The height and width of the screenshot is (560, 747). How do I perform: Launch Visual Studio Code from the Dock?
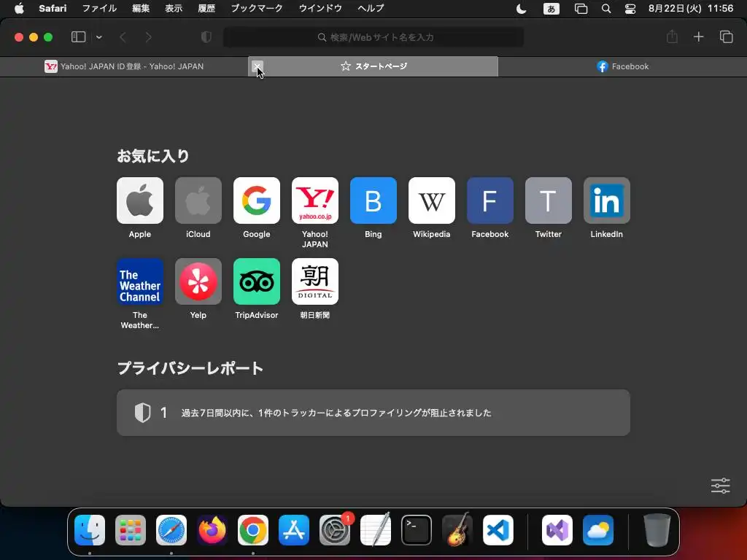pyautogui.click(x=498, y=530)
